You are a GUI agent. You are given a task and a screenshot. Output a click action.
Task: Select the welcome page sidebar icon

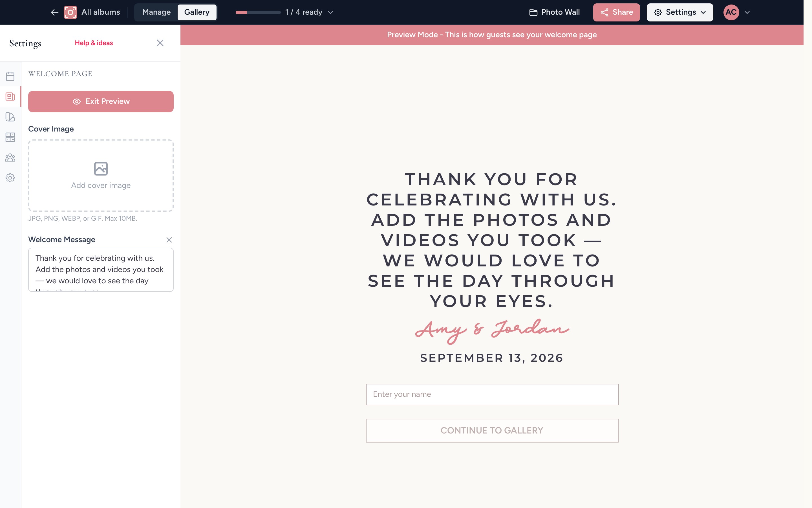tap(10, 97)
